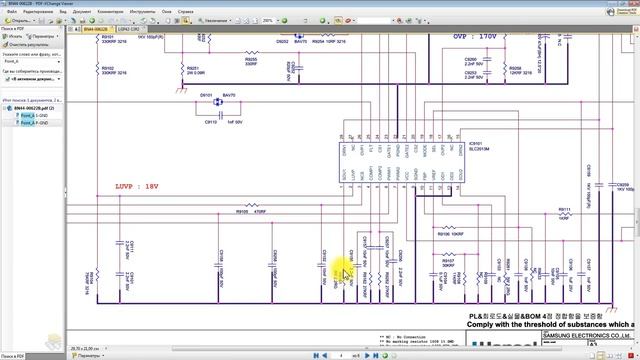Open the quick search field dropdown arrow
The image size is (640, 360).
click(x=393, y=20)
